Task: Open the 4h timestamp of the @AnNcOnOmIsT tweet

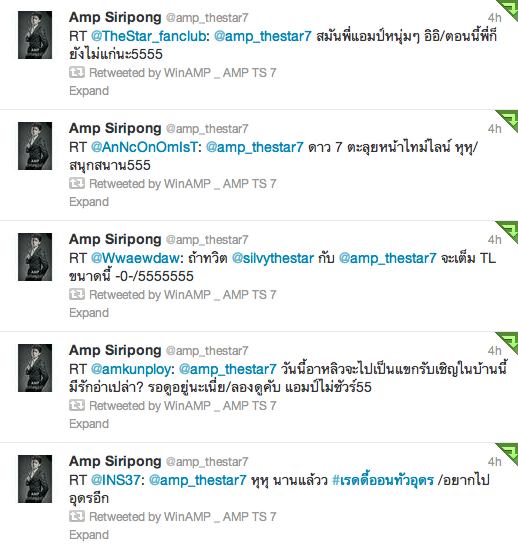Action: click(x=495, y=129)
